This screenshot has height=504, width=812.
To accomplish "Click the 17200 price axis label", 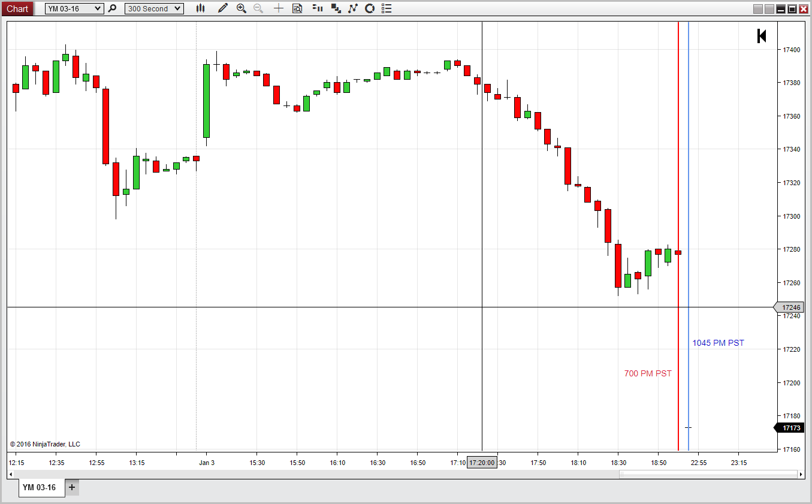I will click(x=791, y=382).
